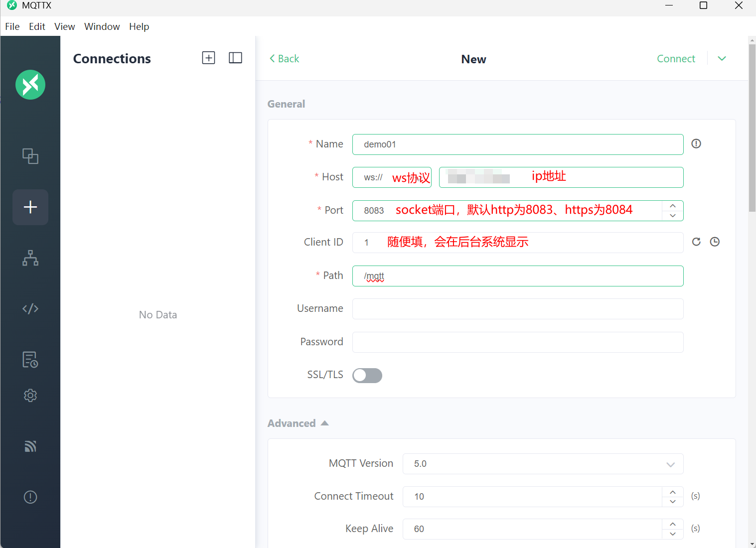Viewport: 756px width, 548px height.
Task: Open the Log page in sidebar
Action: click(x=30, y=360)
